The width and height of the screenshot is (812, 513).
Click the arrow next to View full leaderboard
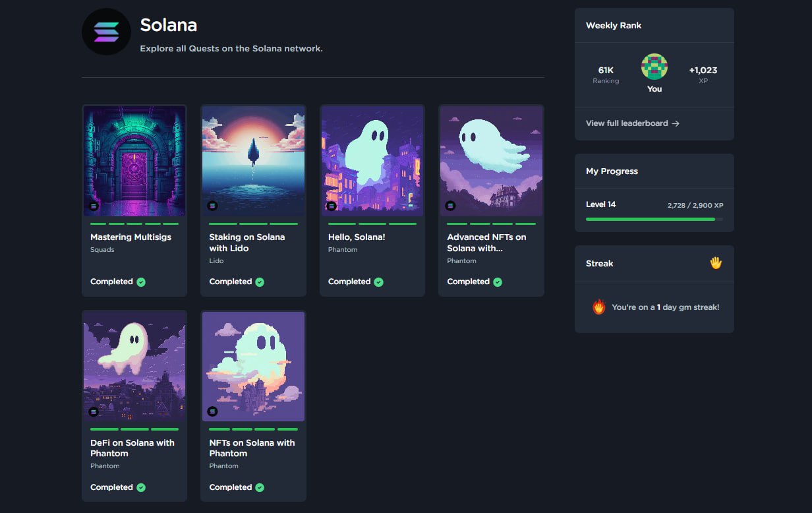[x=676, y=123]
